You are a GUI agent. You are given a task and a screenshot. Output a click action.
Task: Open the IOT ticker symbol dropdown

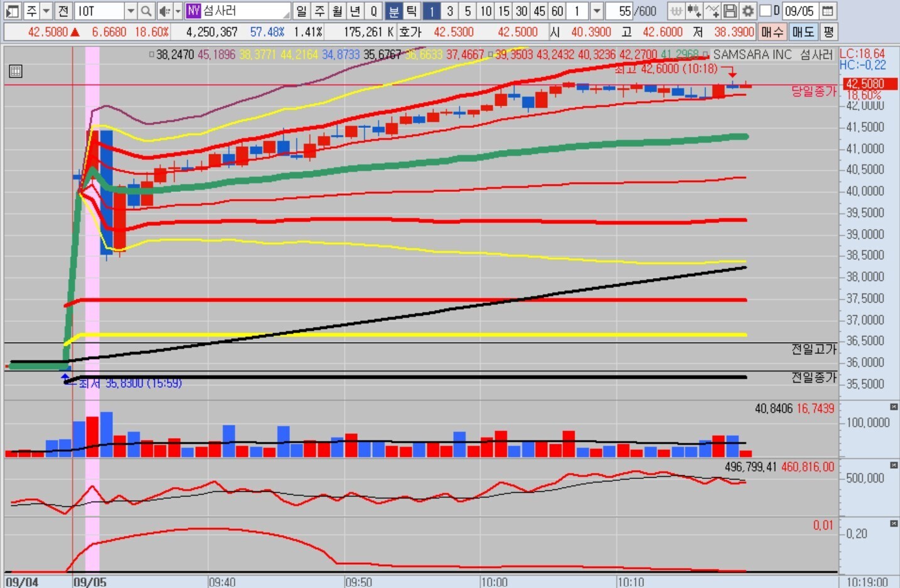coord(131,11)
